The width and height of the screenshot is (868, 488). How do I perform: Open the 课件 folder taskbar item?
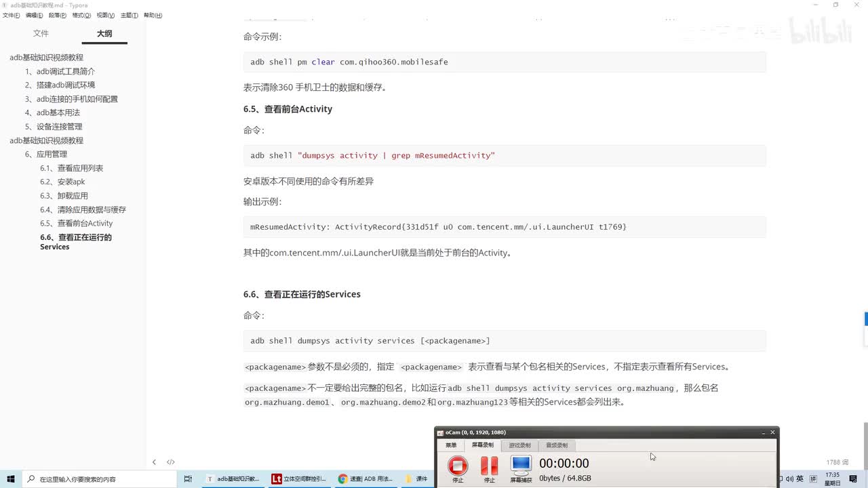(x=416, y=479)
